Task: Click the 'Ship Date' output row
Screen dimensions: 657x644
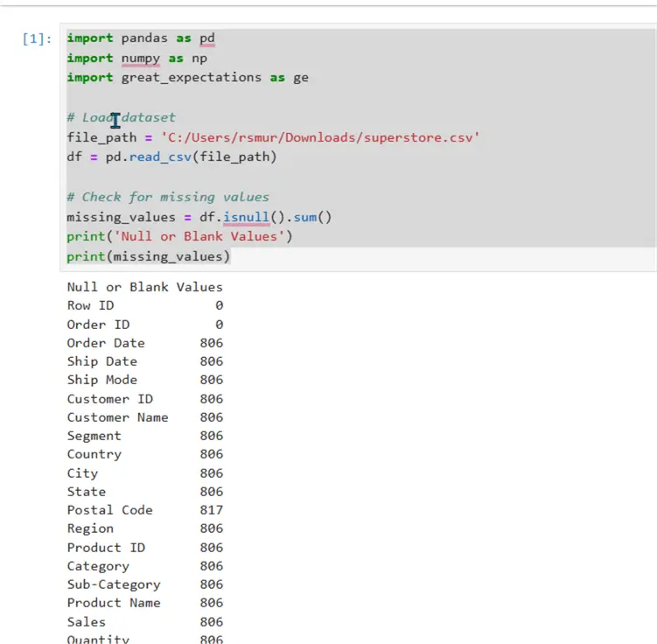Action: pyautogui.click(x=145, y=361)
